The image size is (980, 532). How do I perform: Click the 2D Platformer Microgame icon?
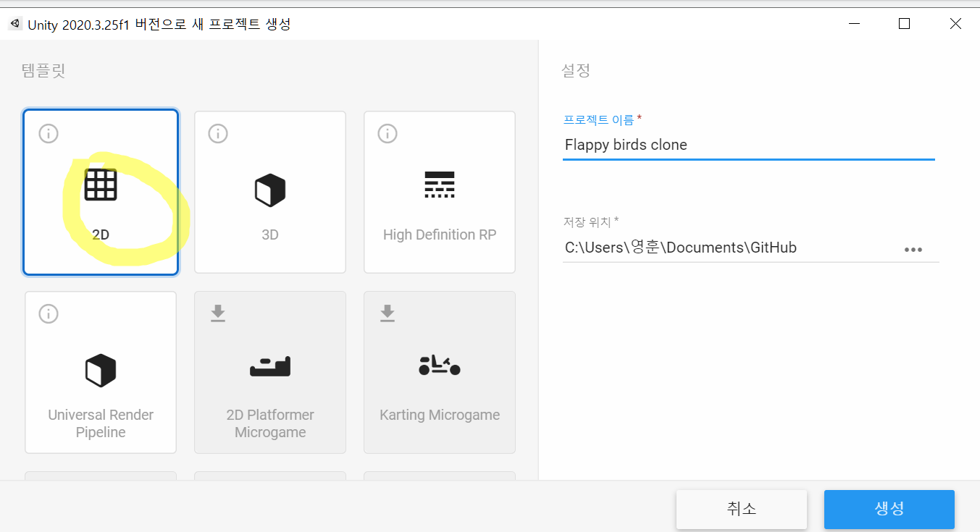point(270,367)
